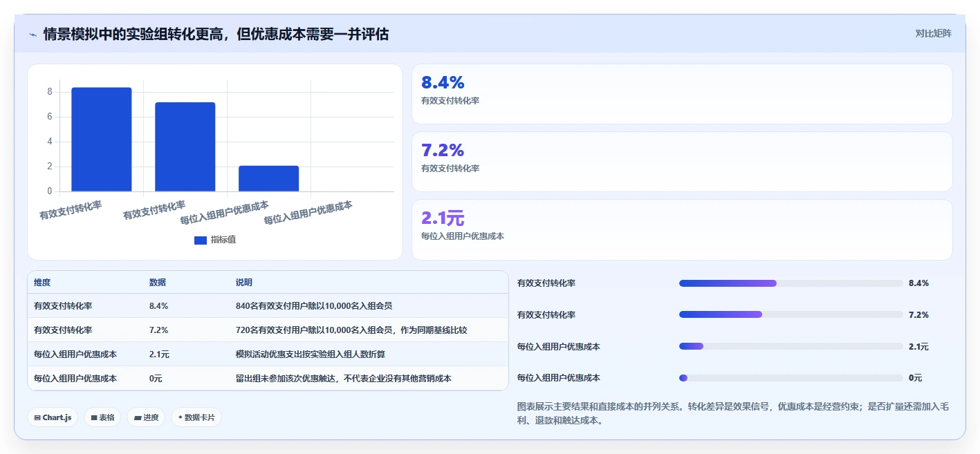The height and width of the screenshot is (454, 980).
Task: Click the tallest chart bar near value 8
Action: (x=102, y=140)
